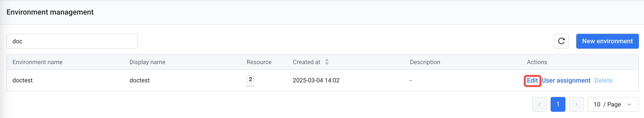Select the Environment name column header
The width and height of the screenshot is (644, 118).
click(37, 62)
